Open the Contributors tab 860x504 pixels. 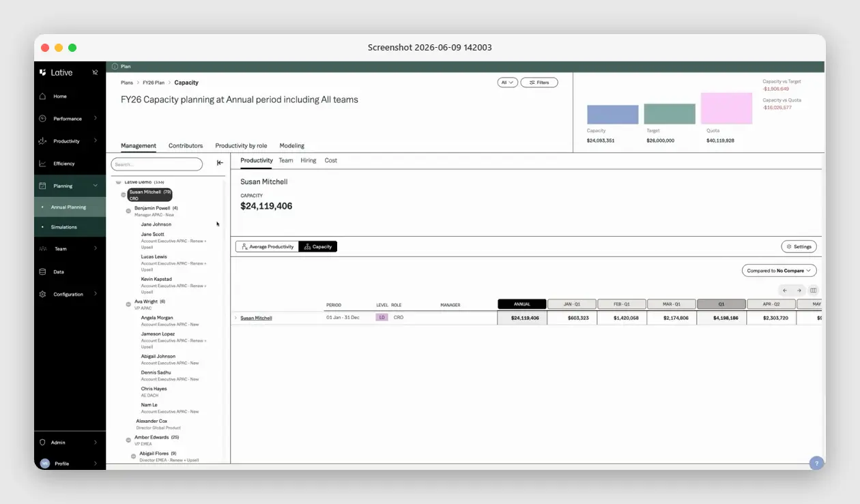[186, 146]
